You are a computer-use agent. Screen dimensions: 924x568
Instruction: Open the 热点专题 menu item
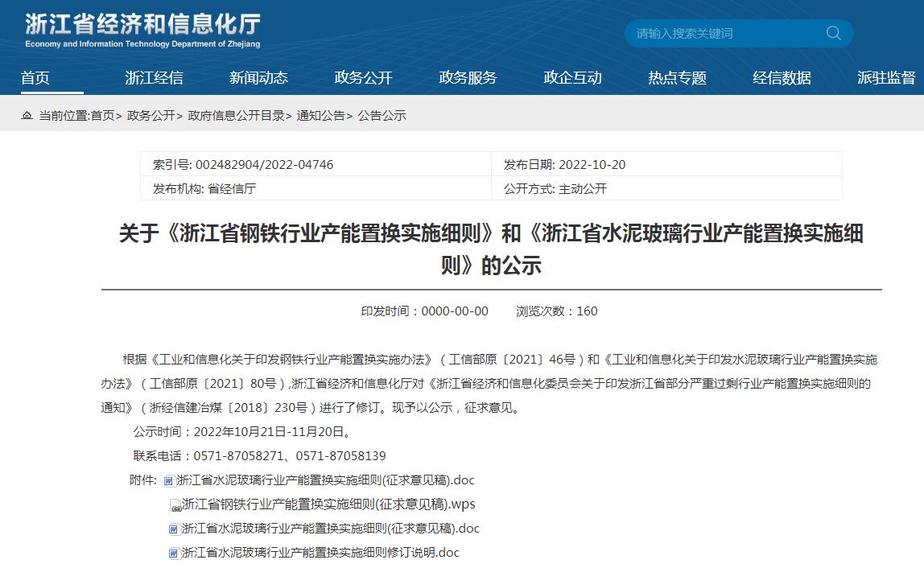(x=677, y=78)
